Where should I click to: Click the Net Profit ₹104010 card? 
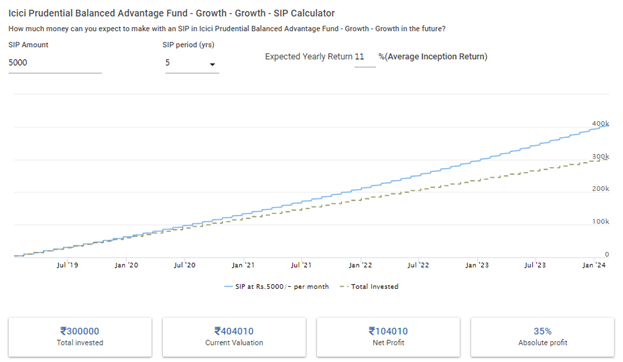pyautogui.click(x=388, y=337)
